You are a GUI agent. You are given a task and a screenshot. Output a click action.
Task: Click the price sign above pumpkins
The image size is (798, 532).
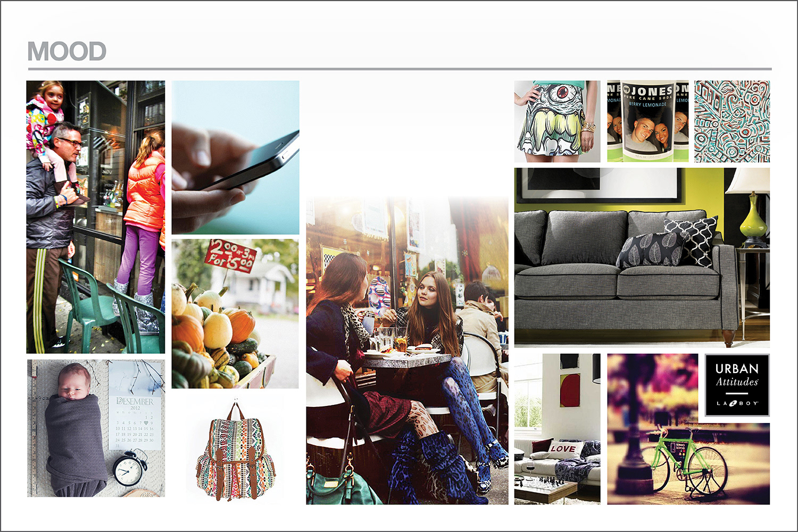click(x=231, y=255)
